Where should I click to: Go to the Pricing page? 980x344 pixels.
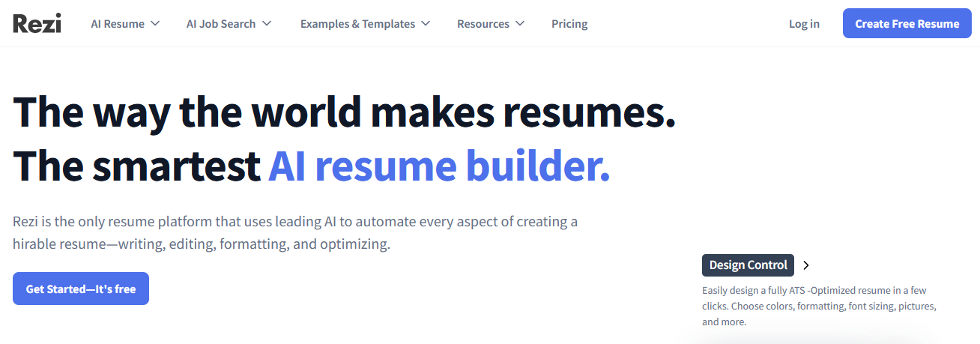coord(569,24)
